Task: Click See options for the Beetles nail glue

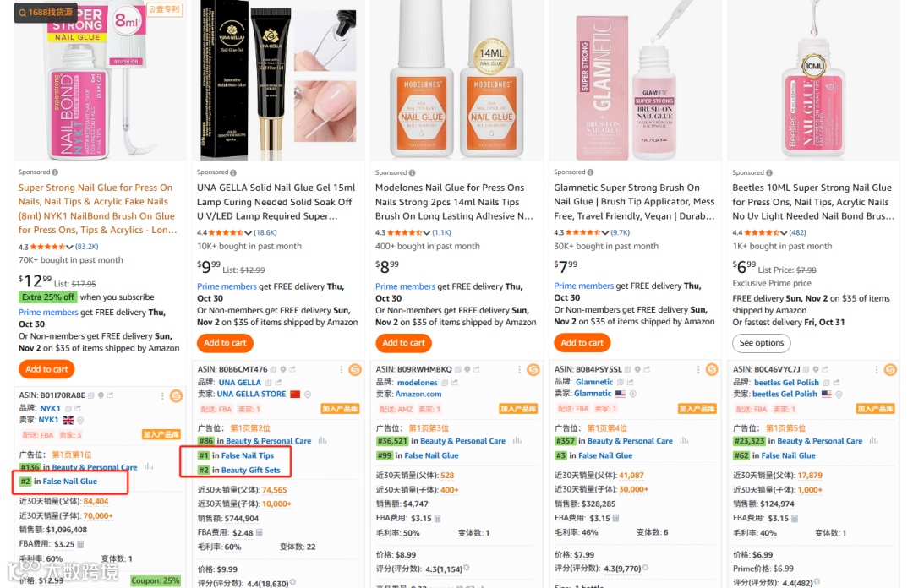Action: click(x=761, y=343)
